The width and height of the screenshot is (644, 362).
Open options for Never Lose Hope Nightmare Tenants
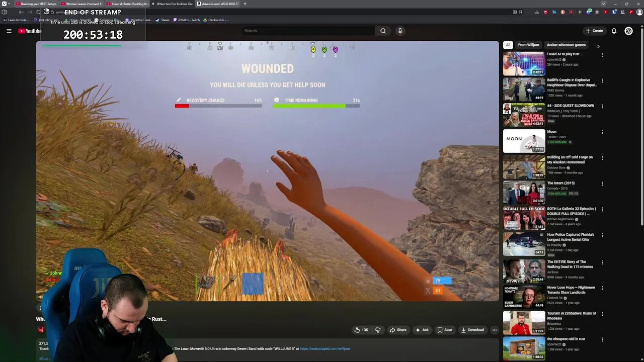[602, 288]
